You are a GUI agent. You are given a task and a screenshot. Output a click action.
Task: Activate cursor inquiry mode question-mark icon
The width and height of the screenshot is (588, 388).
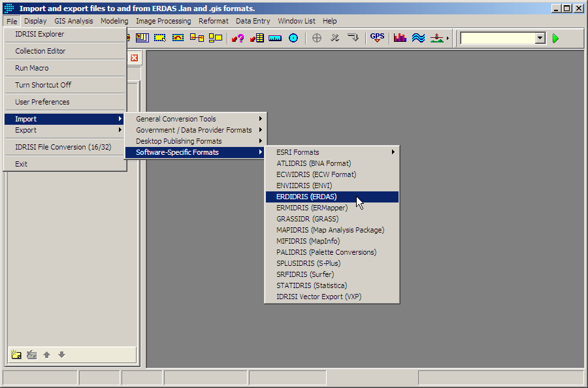[x=238, y=38]
